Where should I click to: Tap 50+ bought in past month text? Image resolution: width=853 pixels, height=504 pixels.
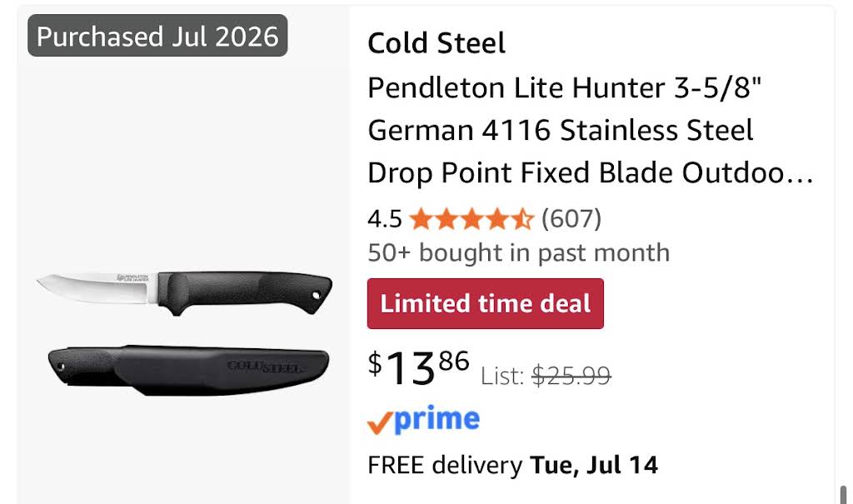518,252
